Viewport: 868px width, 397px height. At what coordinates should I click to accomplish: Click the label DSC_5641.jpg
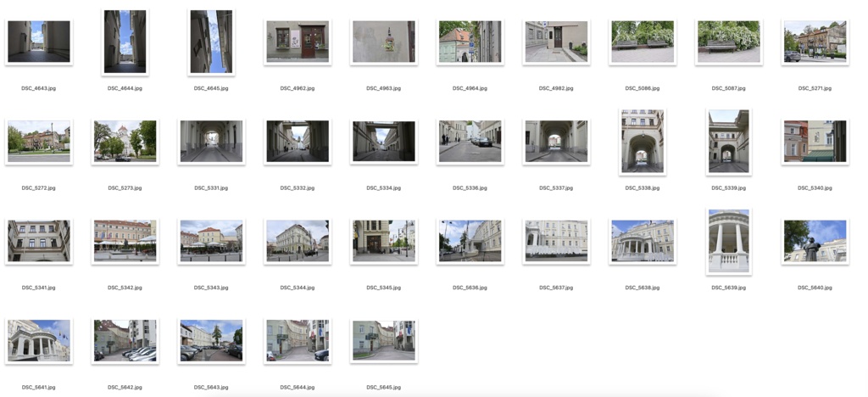(x=39, y=388)
